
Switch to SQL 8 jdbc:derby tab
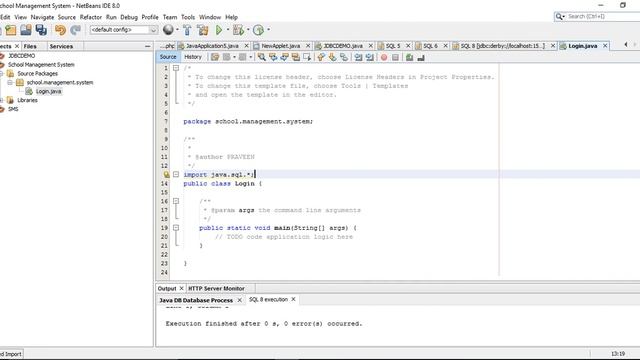502,46
